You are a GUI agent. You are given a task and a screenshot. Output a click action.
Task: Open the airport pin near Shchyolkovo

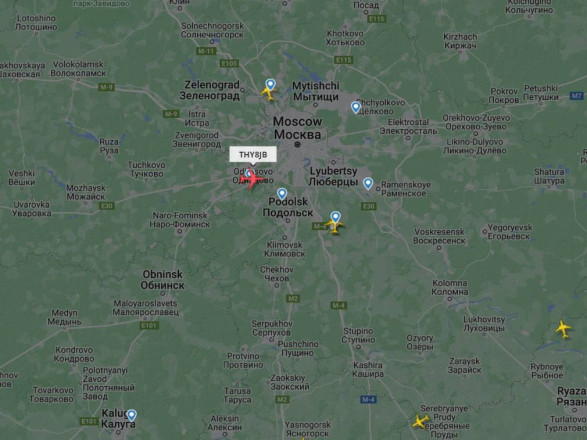[356, 107]
